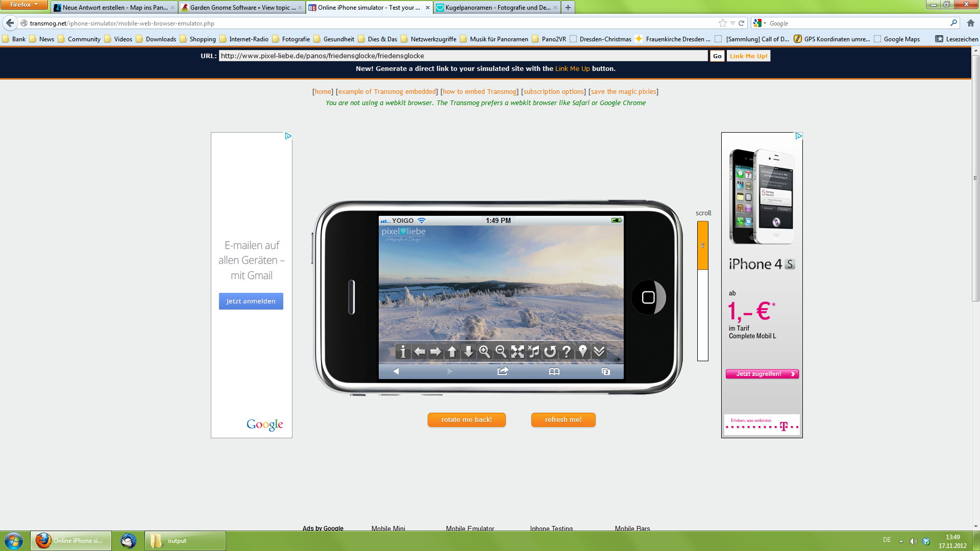Collapse toolbar with double chevron
Viewport: 980px width, 551px height.
pyautogui.click(x=599, y=352)
